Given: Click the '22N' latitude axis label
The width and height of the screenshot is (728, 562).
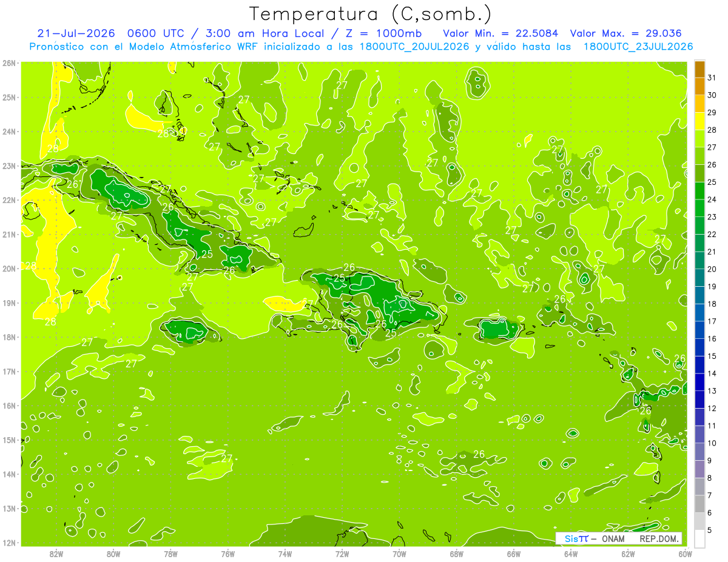Looking at the screenshot, I should tap(9, 200).
